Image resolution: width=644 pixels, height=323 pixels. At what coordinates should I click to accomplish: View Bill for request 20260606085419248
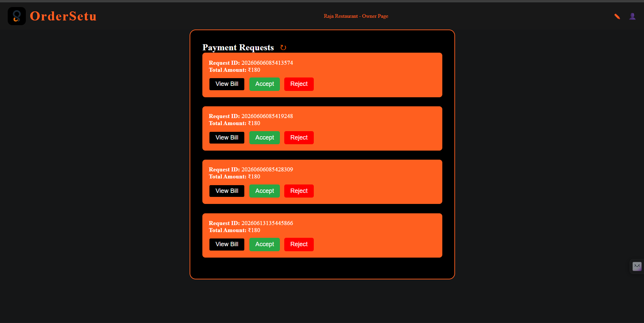[227, 138]
